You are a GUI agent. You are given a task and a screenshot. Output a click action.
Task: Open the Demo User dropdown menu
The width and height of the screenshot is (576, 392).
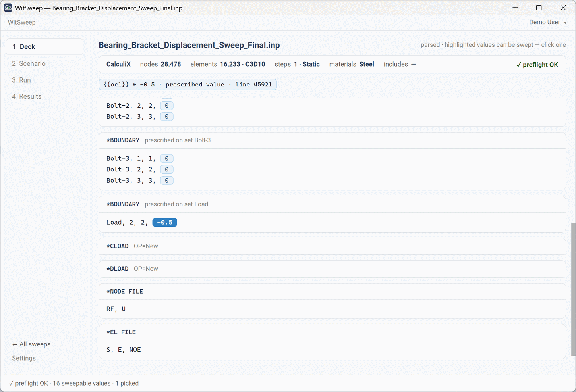point(548,22)
